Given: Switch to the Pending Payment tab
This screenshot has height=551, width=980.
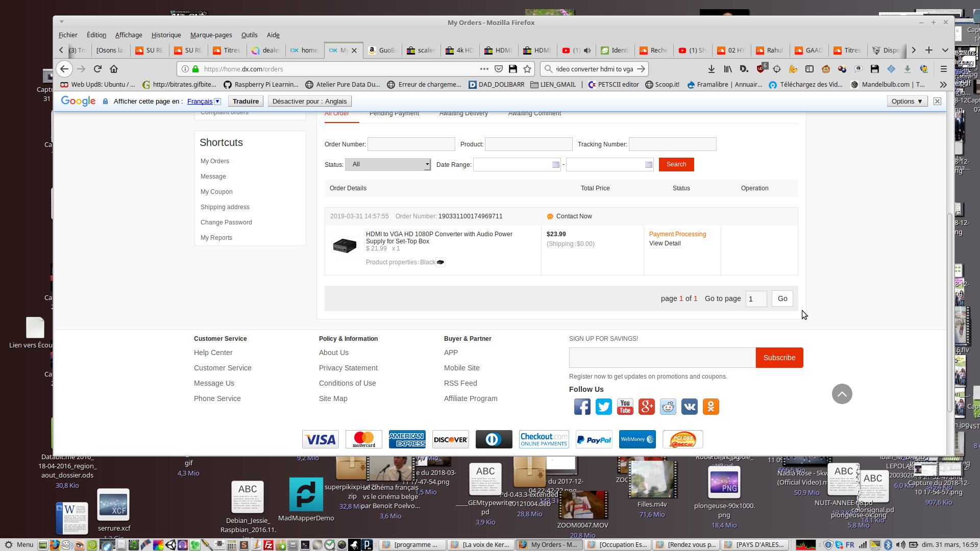Looking at the screenshot, I should [x=394, y=113].
